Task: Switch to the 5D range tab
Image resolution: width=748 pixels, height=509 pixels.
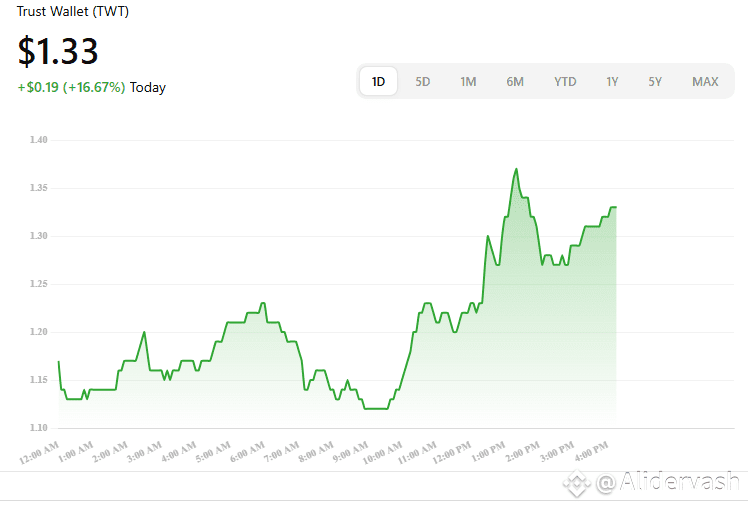Action: pos(422,82)
